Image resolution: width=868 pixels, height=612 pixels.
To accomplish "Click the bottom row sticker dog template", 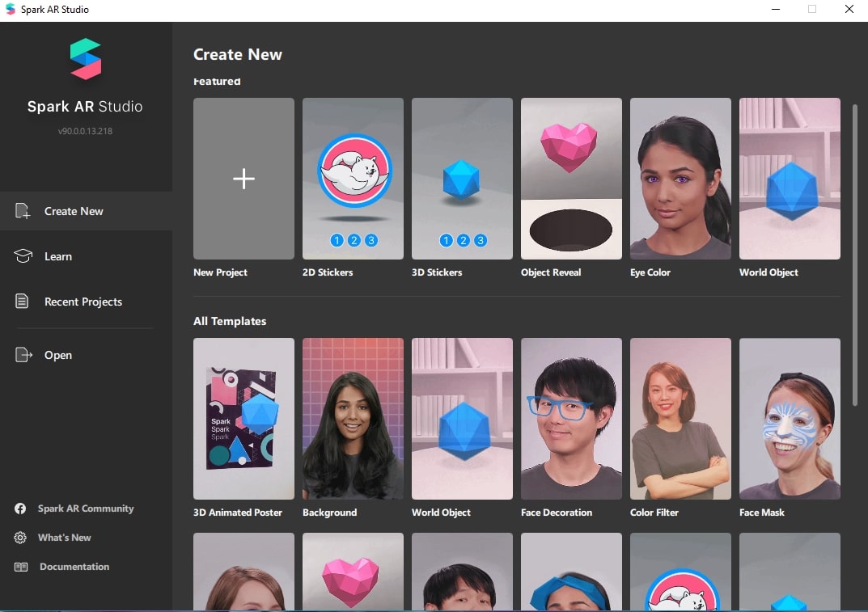I will pos(680,572).
